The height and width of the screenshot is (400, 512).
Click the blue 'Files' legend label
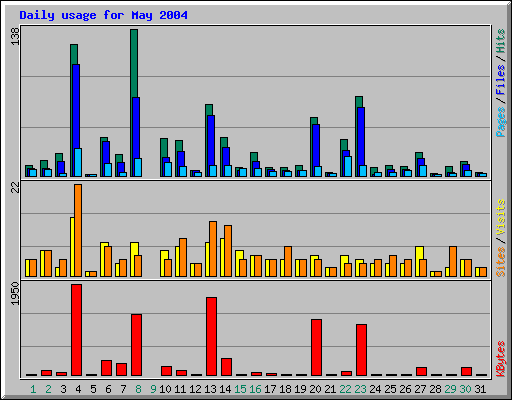pyautogui.click(x=501, y=80)
